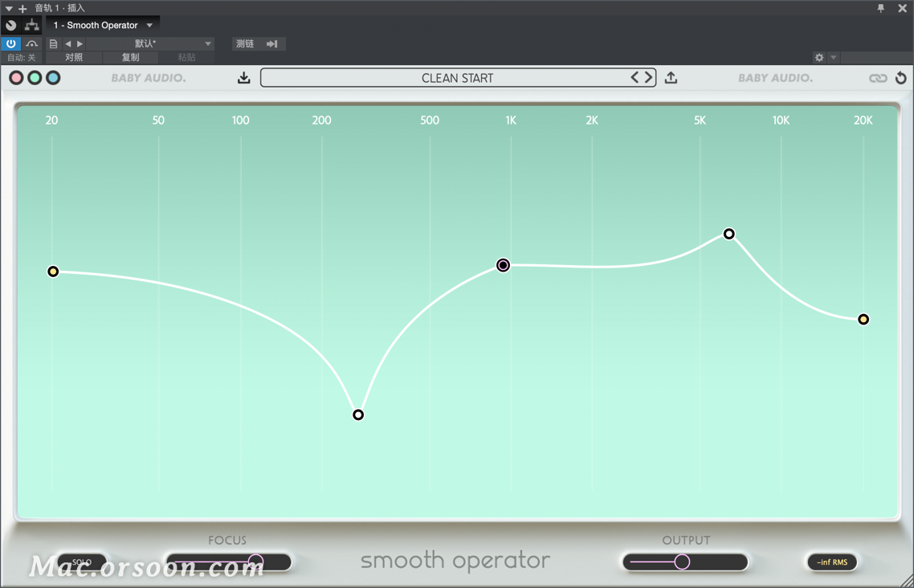Click the FOCUS slider handle
This screenshot has width=914, height=588.
pyautogui.click(x=255, y=561)
